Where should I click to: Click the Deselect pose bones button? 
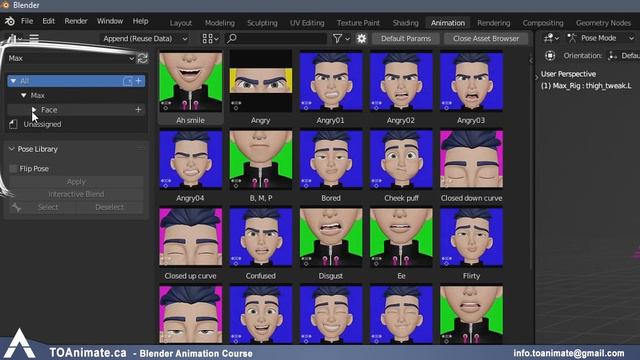(x=109, y=207)
